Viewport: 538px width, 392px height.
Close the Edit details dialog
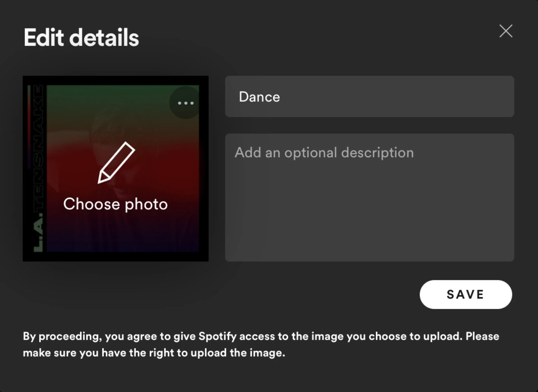(x=506, y=31)
